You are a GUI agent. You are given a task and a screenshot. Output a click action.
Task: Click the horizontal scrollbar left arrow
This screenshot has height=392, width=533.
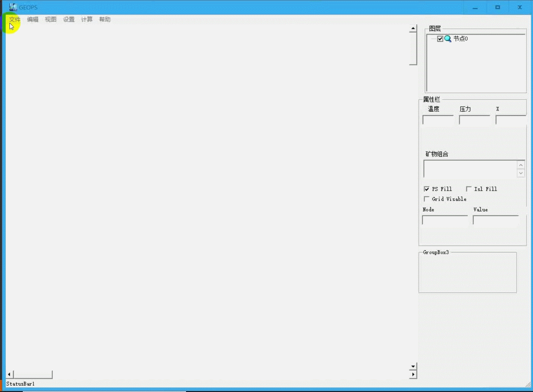pos(9,375)
